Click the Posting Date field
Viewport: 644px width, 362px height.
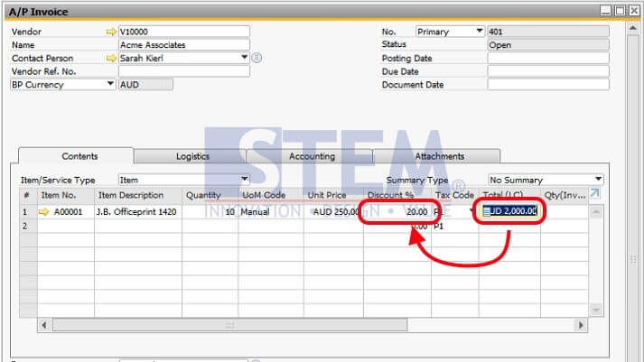tap(548, 58)
